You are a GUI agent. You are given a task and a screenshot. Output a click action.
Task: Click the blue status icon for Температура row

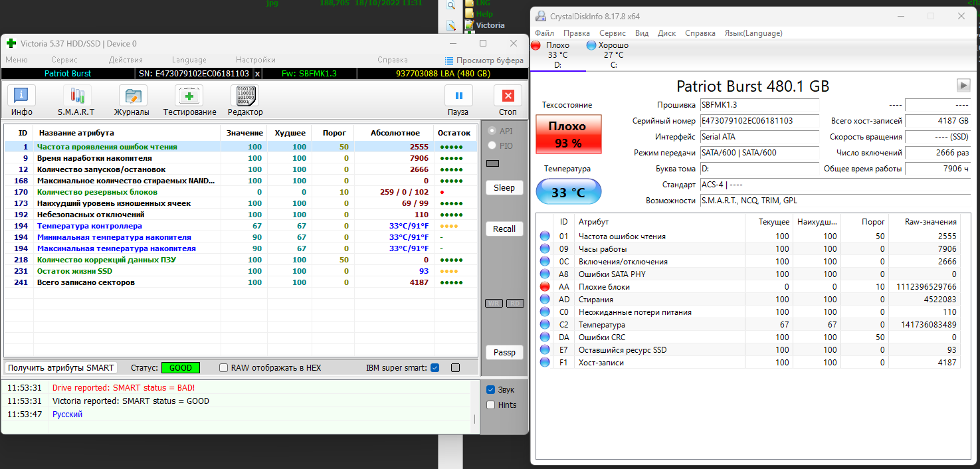pos(545,325)
